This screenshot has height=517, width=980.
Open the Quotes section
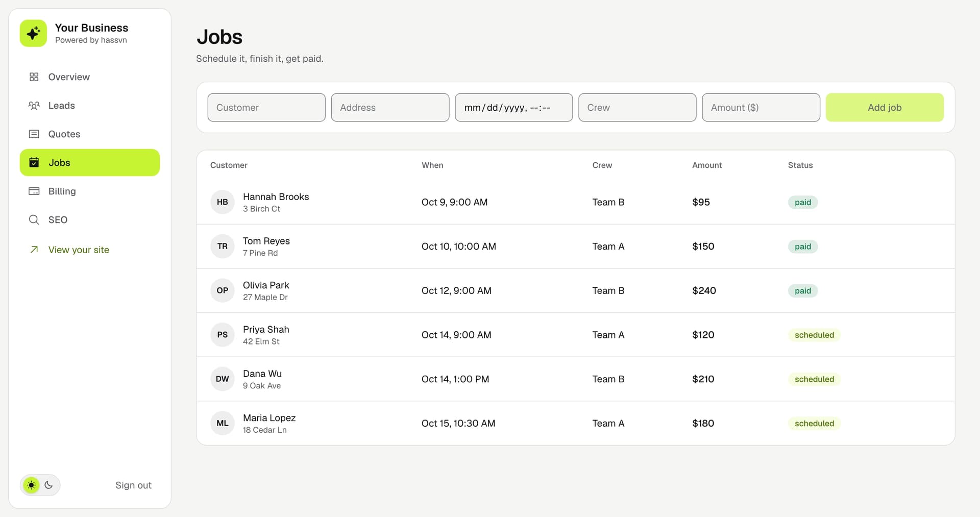90,134
